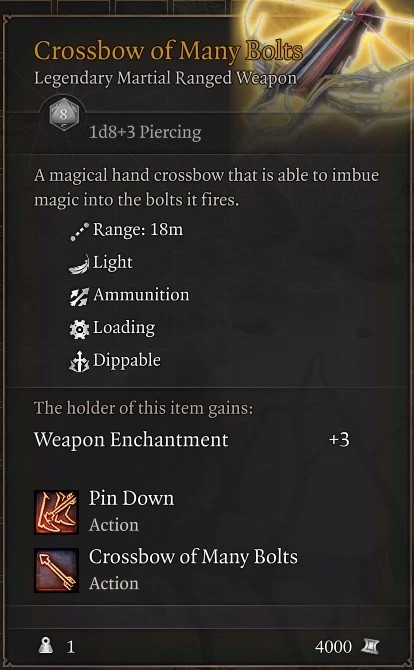This screenshot has width=414, height=670.
Task: Click the Crossbow of Many Bolts title
Action: [168, 51]
